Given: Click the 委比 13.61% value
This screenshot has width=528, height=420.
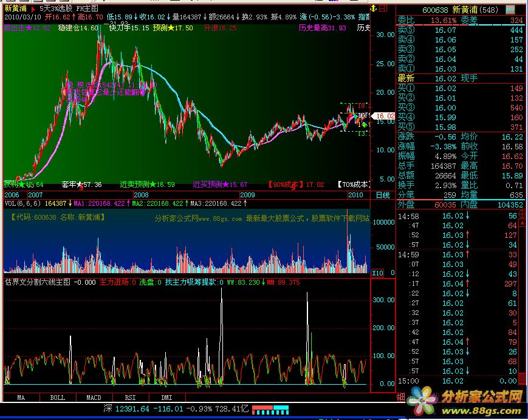Looking at the screenshot, I should pos(444,21).
